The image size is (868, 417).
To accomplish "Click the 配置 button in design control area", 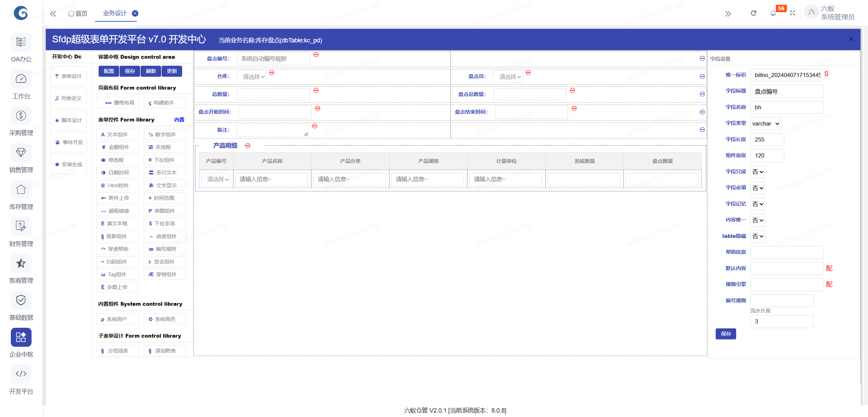I will 109,71.
